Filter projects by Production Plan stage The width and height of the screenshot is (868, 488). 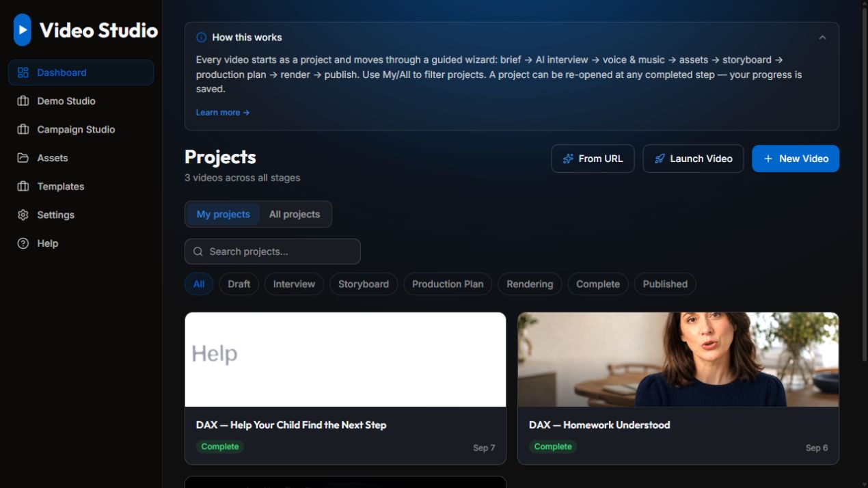tap(448, 284)
